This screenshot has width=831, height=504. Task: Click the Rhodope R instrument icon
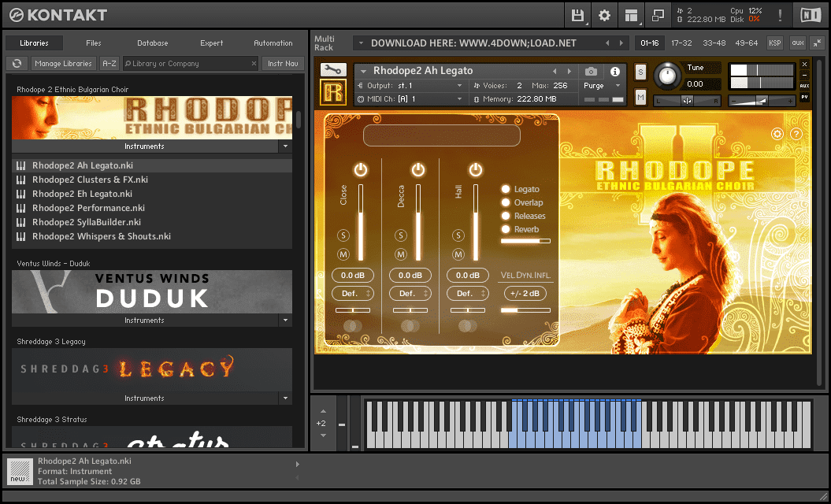[333, 92]
